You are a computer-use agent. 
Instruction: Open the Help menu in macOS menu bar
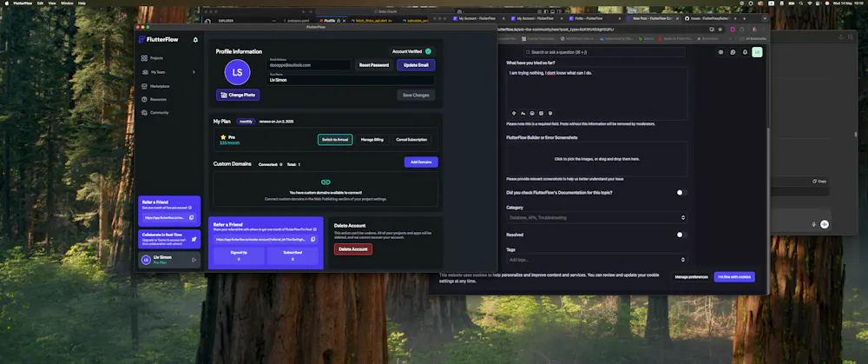[x=82, y=3]
